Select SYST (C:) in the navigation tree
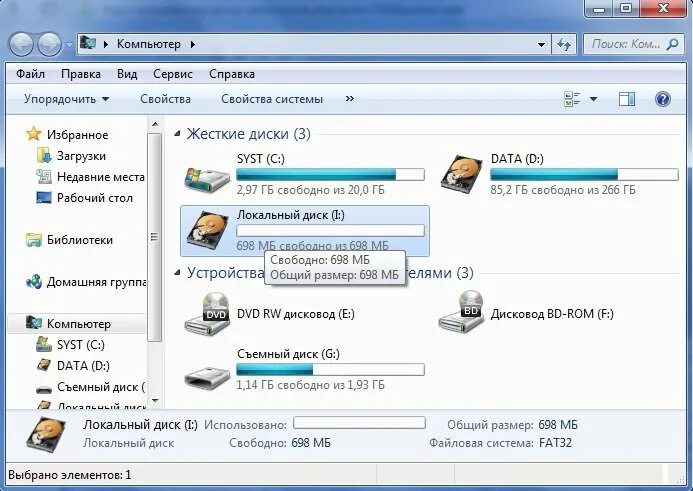693x491 pixels. point(81,345)
